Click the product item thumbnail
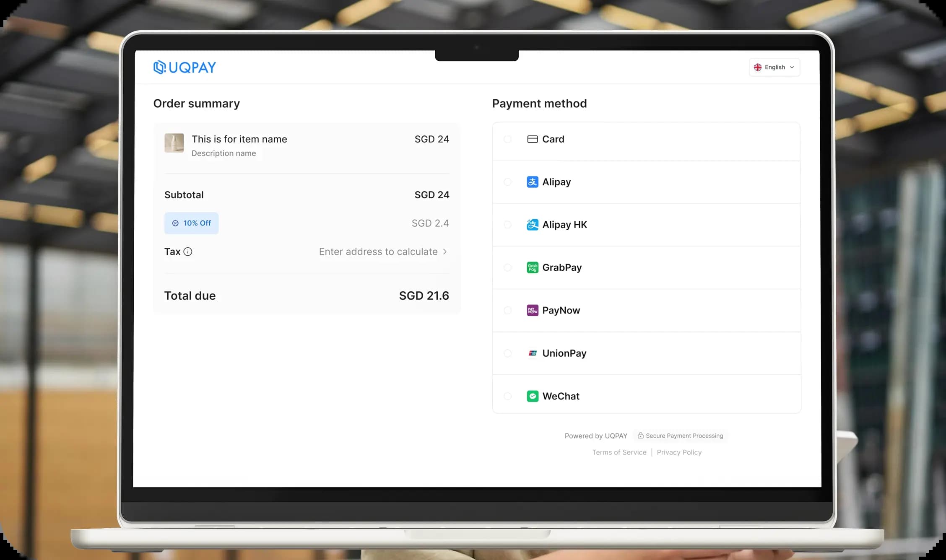946x560 pixels. (x=174, y=143)
